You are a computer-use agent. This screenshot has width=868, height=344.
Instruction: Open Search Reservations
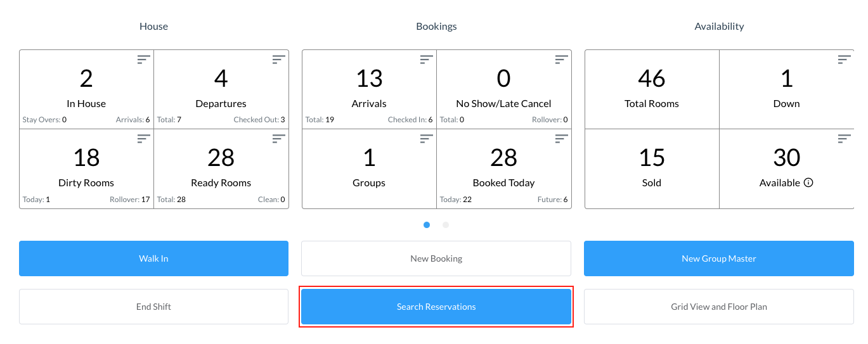point(436,307)
